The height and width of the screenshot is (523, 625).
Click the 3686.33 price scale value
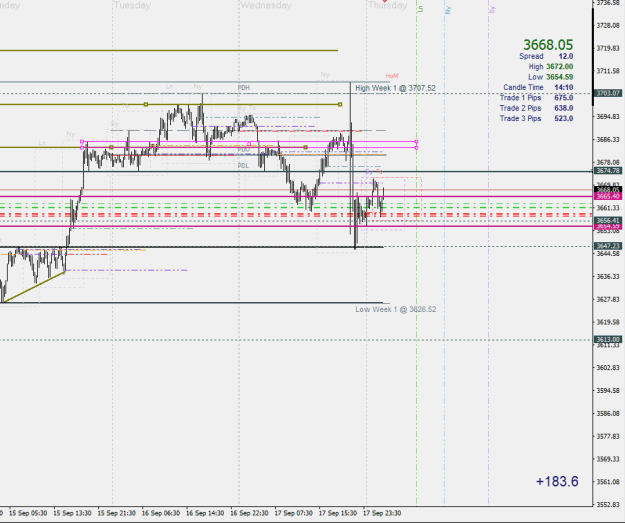(608, 140)
